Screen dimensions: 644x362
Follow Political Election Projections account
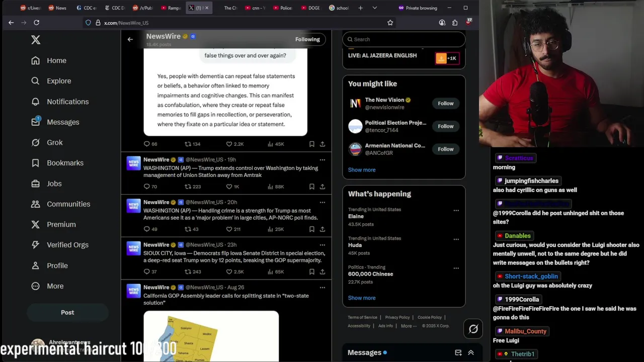tap(445, 126)
